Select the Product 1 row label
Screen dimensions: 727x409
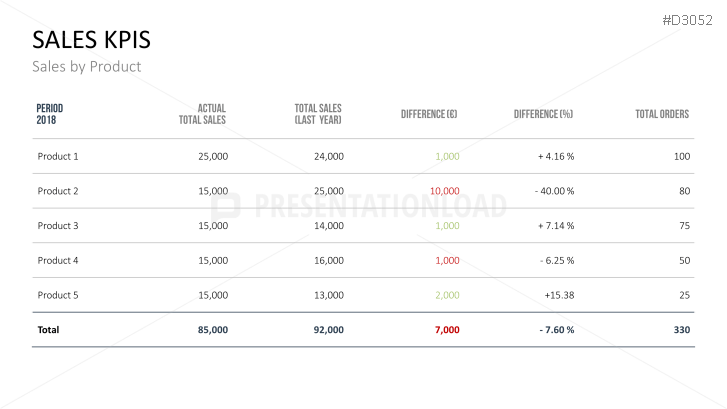pos(58,156)
